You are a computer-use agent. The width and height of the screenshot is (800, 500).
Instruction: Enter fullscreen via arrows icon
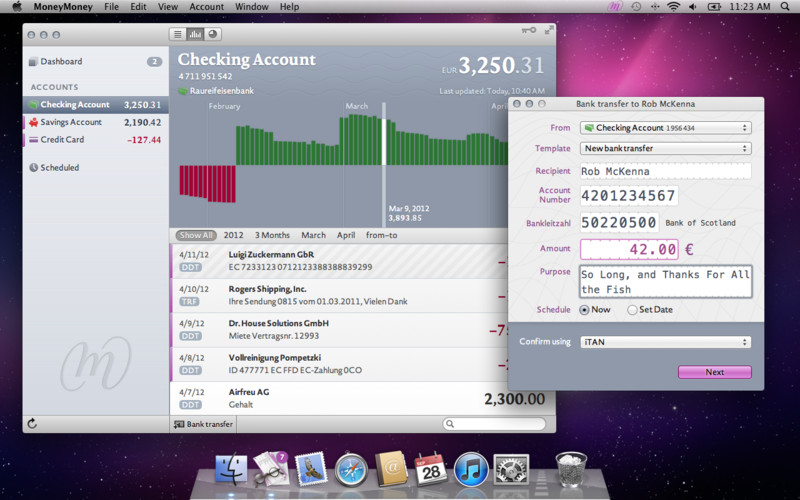[x=549, y=31]
